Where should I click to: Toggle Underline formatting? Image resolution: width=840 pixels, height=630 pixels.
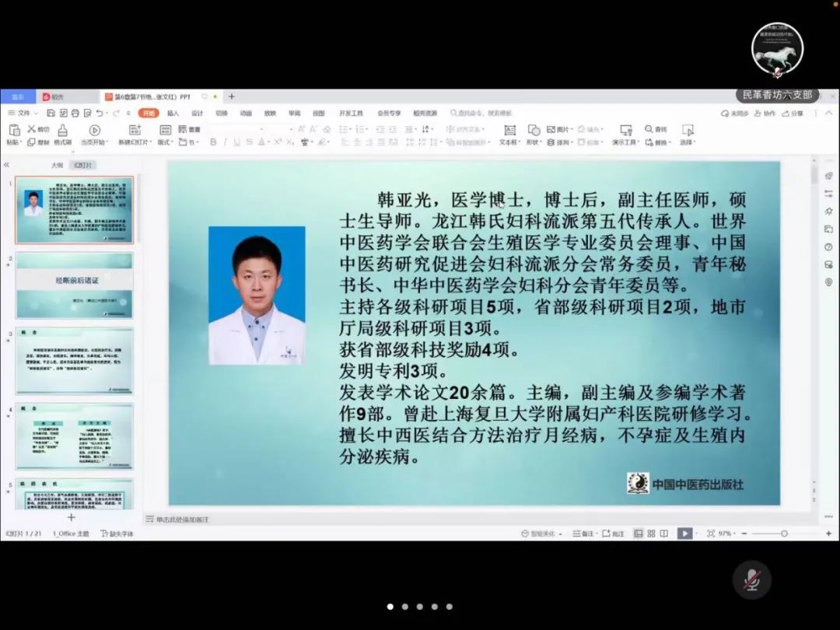point(236,142)
